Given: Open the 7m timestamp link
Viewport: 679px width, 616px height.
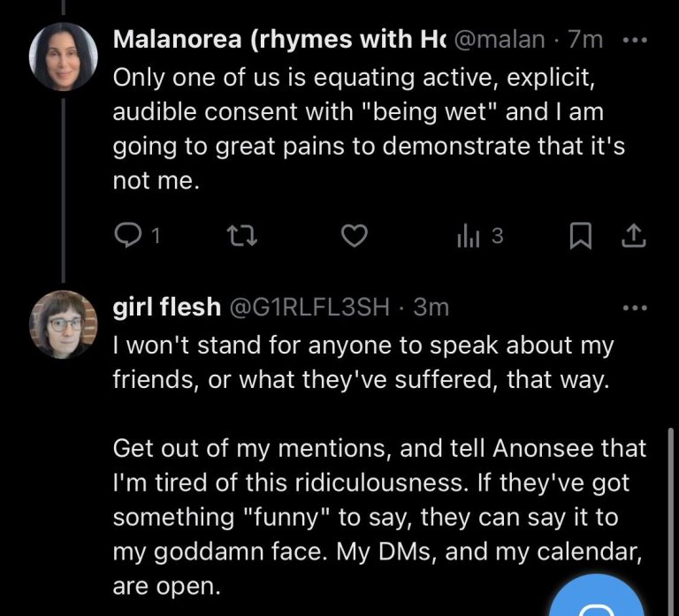Looking at the screenshot, I should coord(586,40).
